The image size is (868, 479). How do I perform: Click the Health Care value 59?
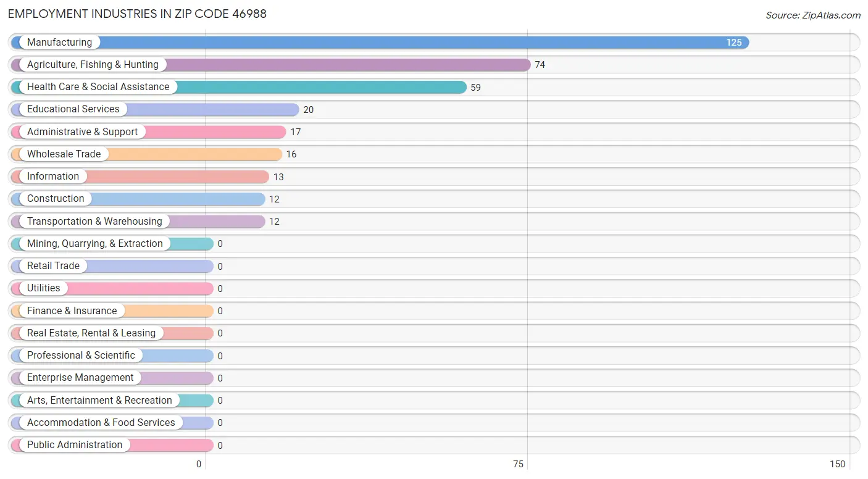click(x=475, y=88)
